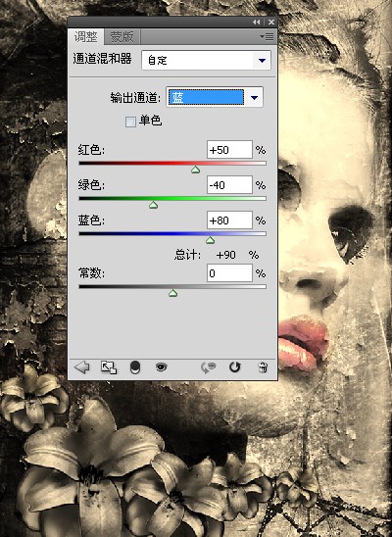Click the 蓝色 value field showing +80

[x=229, y=220]
